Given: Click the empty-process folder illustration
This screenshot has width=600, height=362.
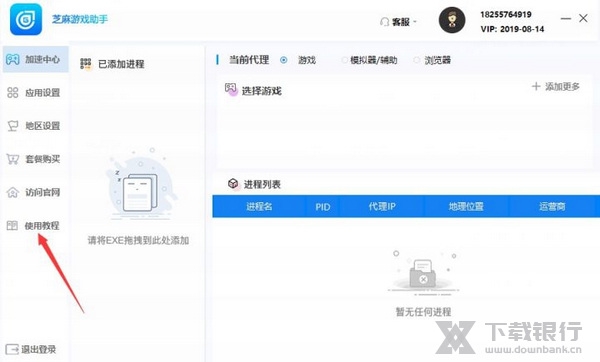Looking at the screenshot, I should [x=423, y=272].
